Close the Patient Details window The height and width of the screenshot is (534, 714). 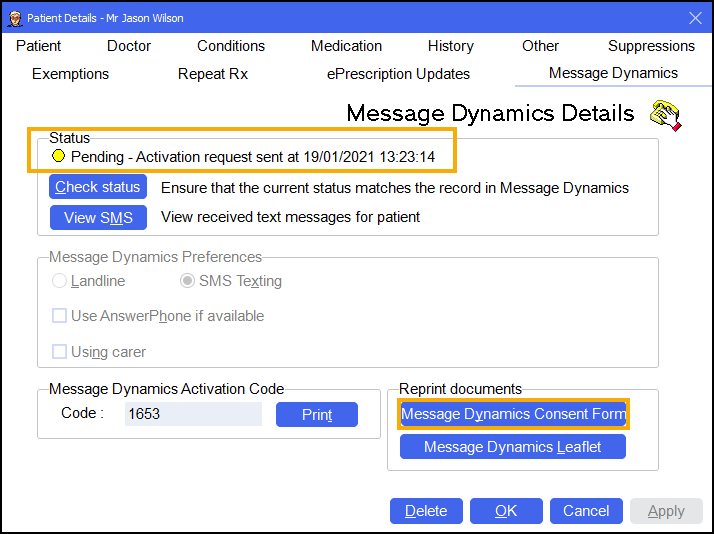pos(695,18)
